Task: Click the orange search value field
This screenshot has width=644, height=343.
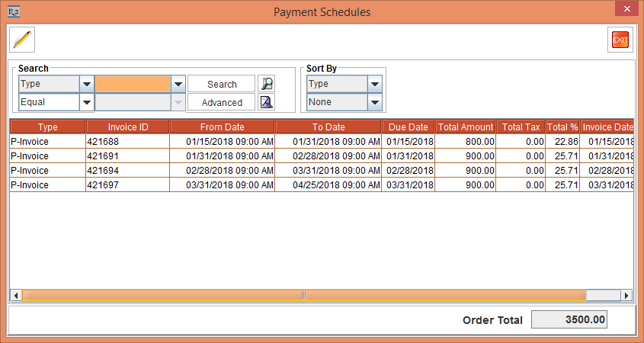Action: 133,84
